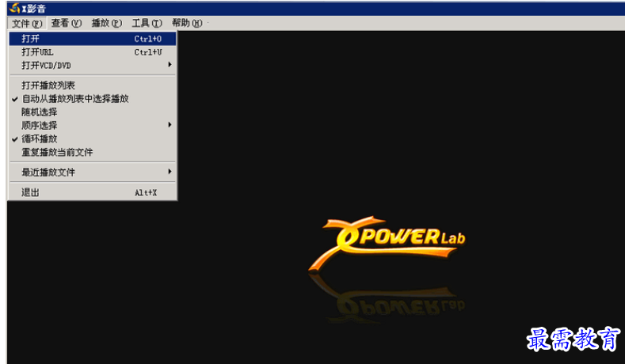Click the X影音 app icon in title bar
The width and height of the screenshot is (625, 364).
(x=15, y=8)
